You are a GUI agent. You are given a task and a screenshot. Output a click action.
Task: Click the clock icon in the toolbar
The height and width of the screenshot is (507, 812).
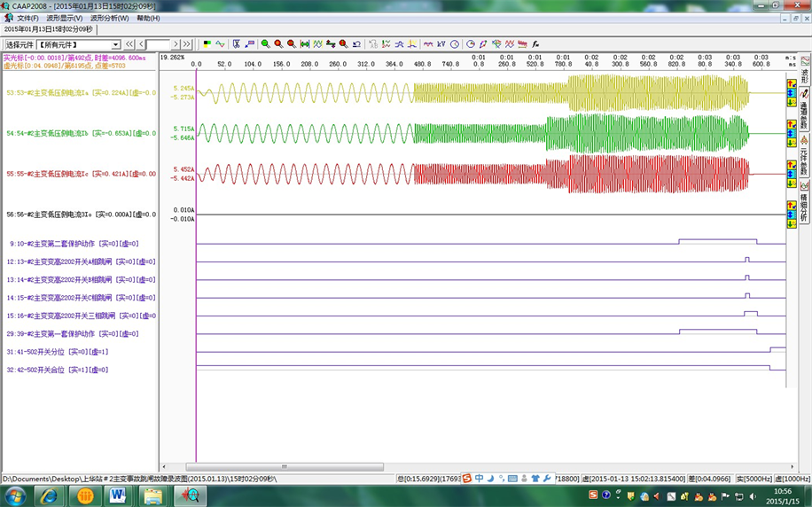[x=455, y=43]
